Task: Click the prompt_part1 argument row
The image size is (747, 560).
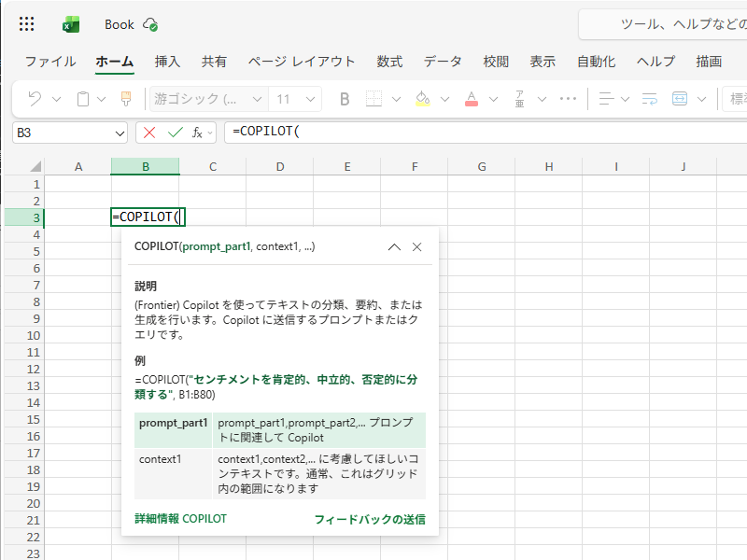Action: (x=279, y=430)
